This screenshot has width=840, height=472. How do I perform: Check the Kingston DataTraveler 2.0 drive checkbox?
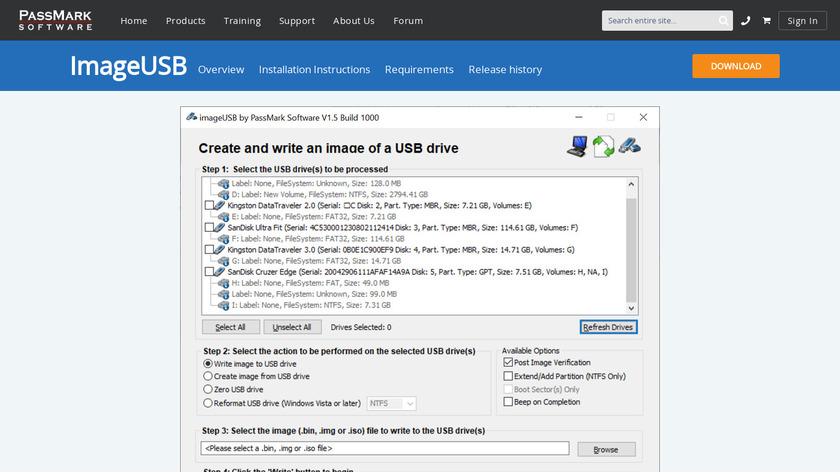[x=209, y=205]
